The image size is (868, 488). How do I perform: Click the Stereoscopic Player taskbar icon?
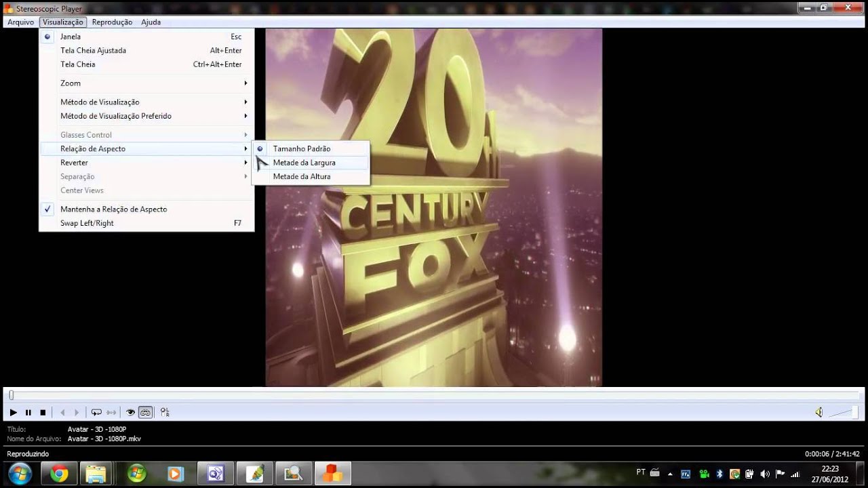tap(333, 473)
